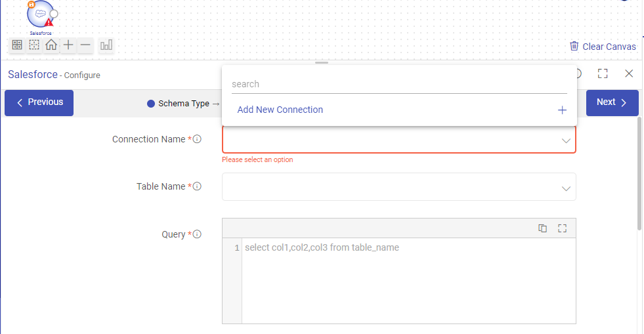The image size is (644, 334).
Task: Zoom in with the canvas plus icon
Action: click(x=68, y=45)
